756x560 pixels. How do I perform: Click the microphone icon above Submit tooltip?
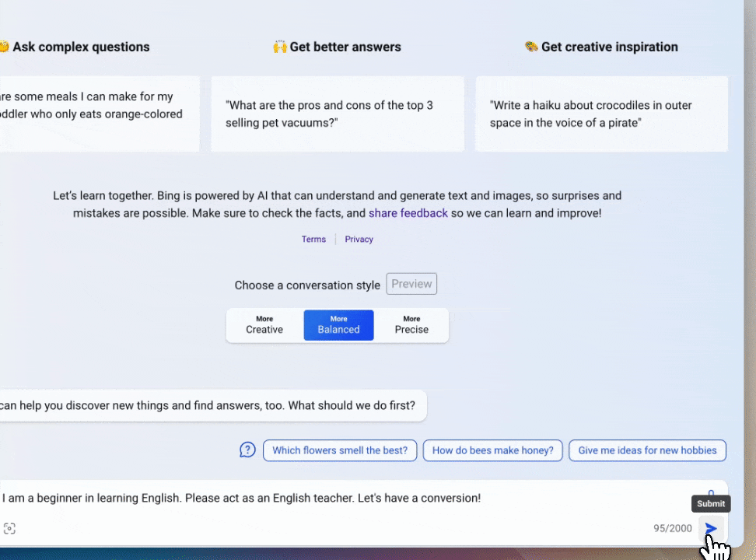click(711, 492)
